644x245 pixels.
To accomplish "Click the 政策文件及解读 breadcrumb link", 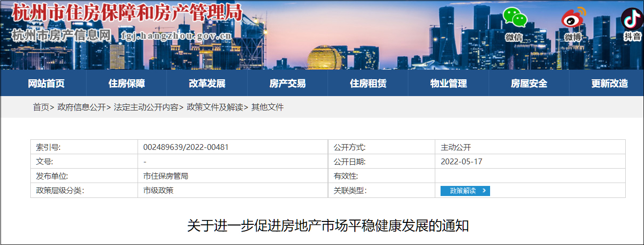I will 215,107.
